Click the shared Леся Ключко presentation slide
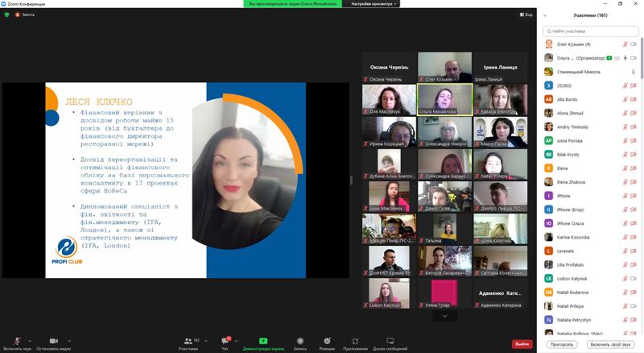This screenshot has height=353, width=644. click(x=175, y=181)
